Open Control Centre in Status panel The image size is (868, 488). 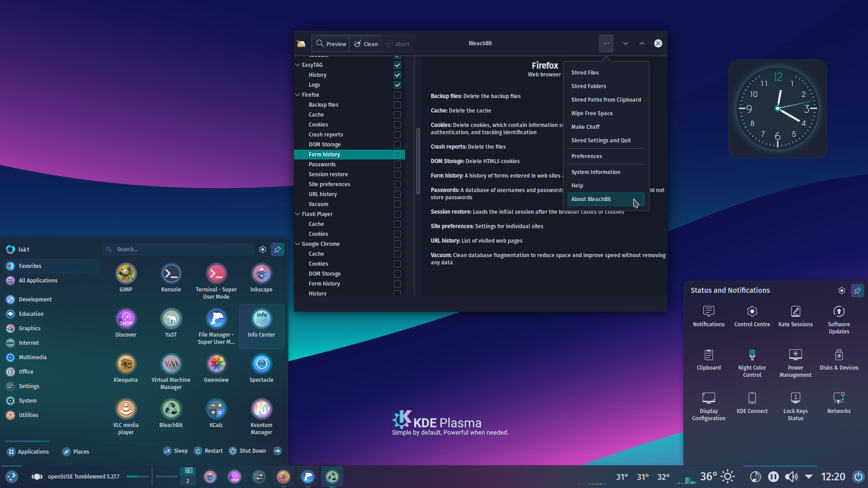[752, 316]
